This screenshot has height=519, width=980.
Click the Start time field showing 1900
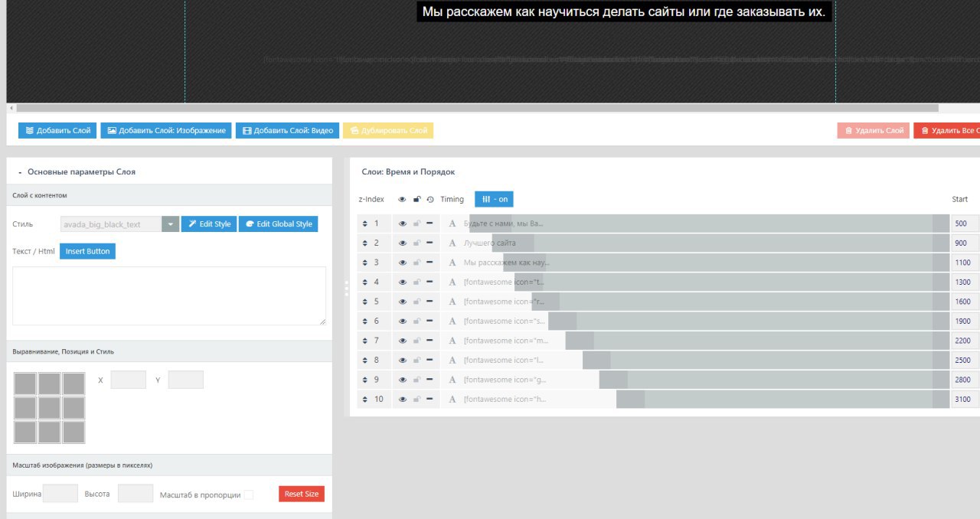[x=965, y=322]
